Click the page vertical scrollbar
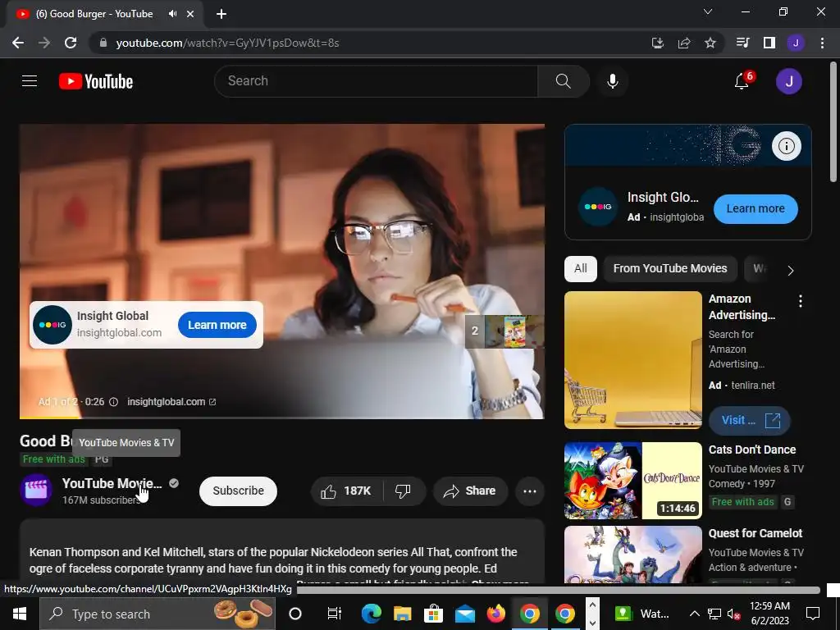Viewport: 840px width, 630px height. [x=833, y=121]
